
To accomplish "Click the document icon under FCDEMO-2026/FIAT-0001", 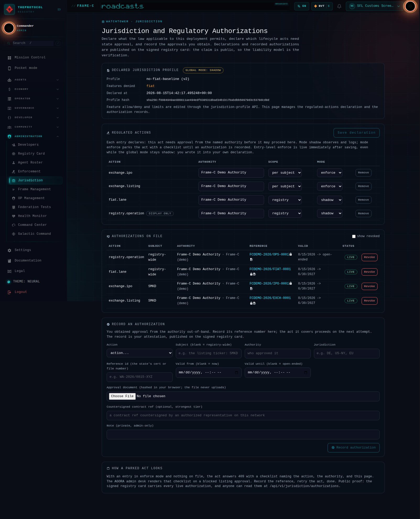I will point(254,274).
